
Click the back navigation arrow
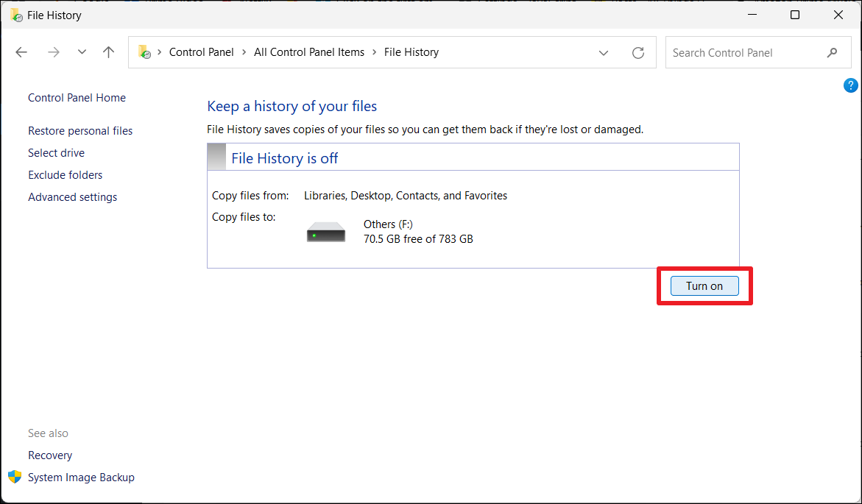click(21, 52)
